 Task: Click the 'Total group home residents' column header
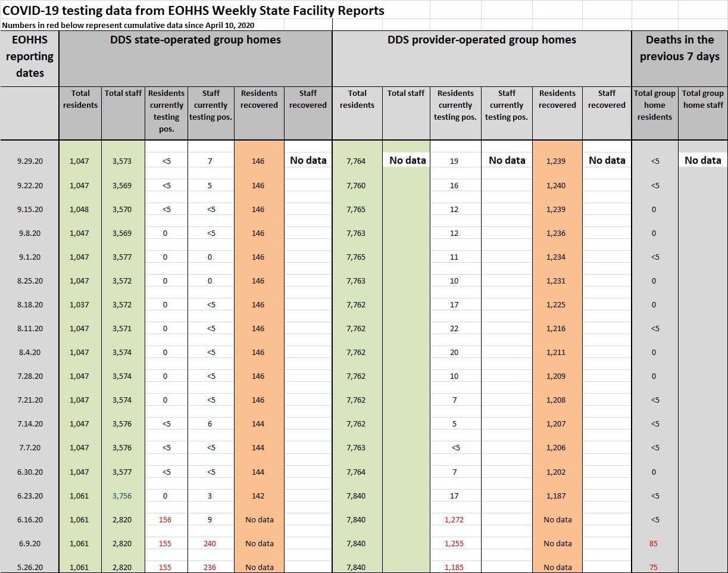point(654,105)
